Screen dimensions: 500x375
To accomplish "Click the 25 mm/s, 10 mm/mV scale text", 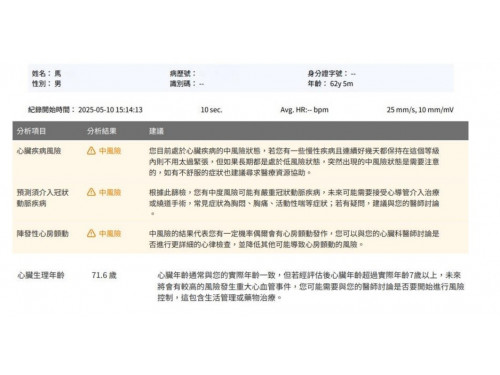I will click(x=420, y=110).
